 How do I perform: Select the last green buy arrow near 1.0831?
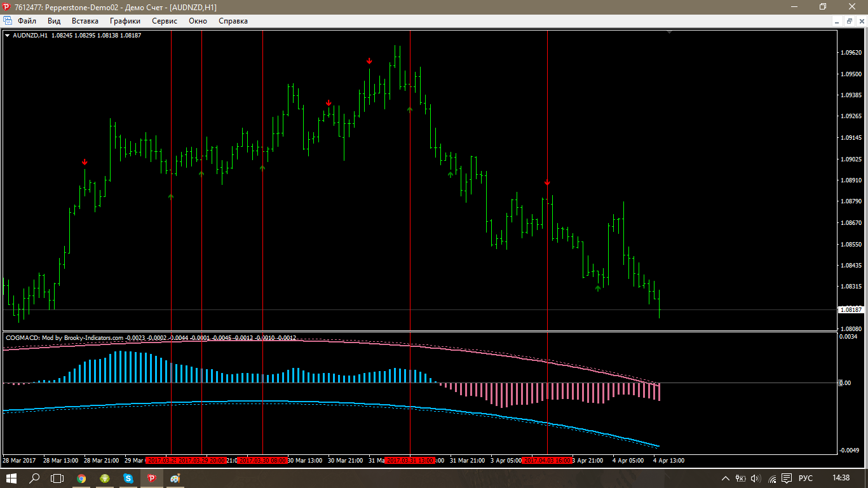pos(597,288)
